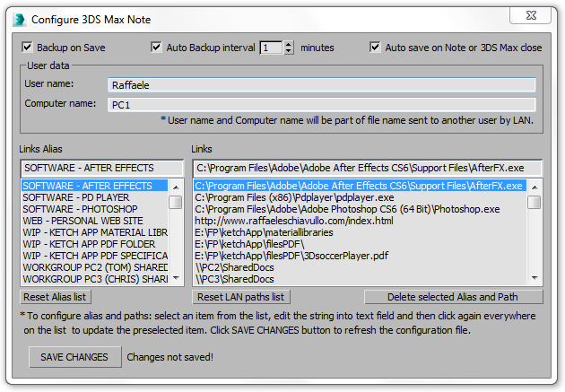Image resolution: width=565 pixels, height=392 pixels.
Task: Select SOFTWARE - AFTER EFFECTS alias in list
Action: coord(95,186)
